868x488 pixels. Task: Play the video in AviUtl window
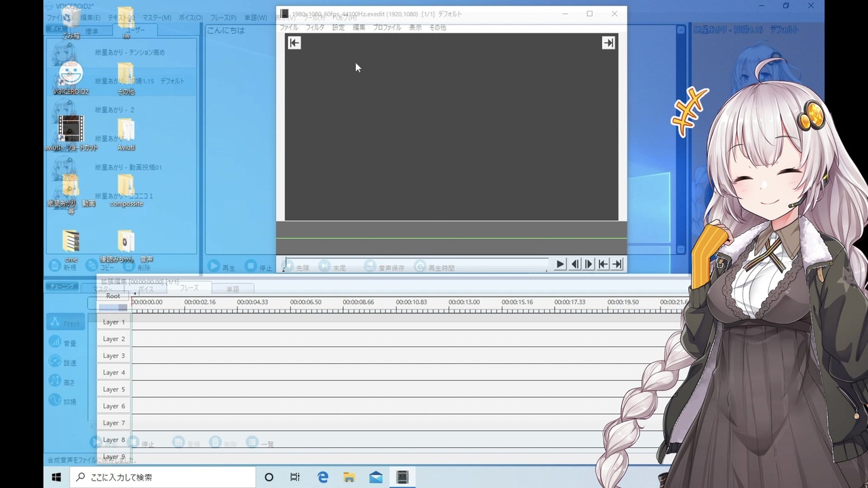560,264
